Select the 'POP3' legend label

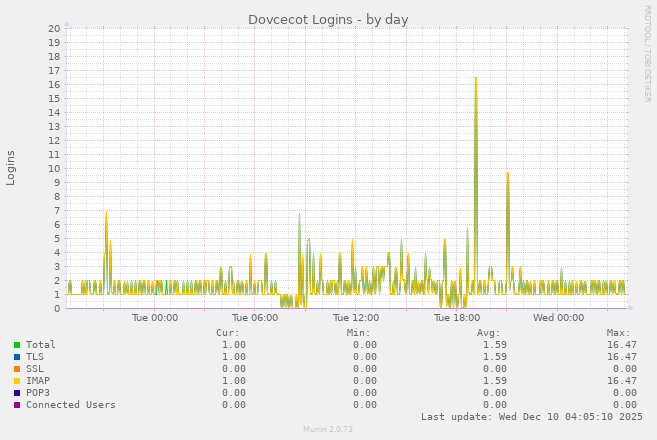click(x=38, y=393)
